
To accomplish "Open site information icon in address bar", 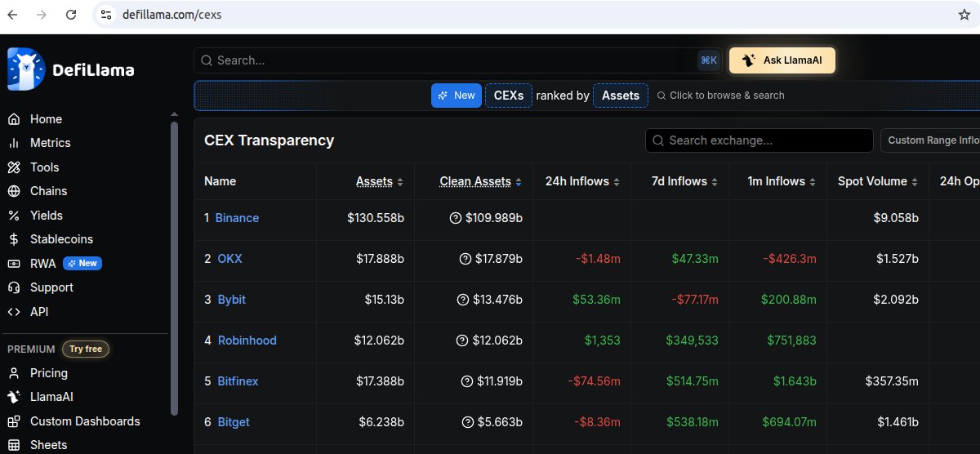I will point(105,15).
